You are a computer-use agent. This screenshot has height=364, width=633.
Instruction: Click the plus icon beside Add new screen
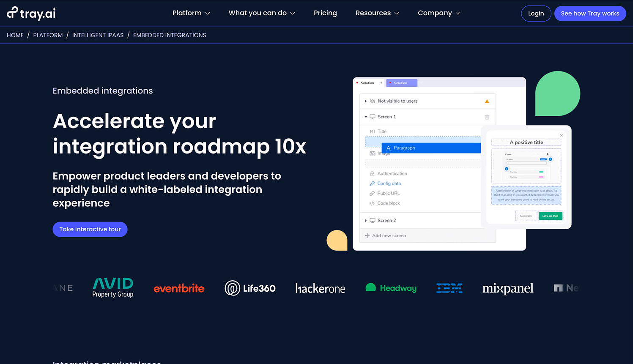point(367,235)
